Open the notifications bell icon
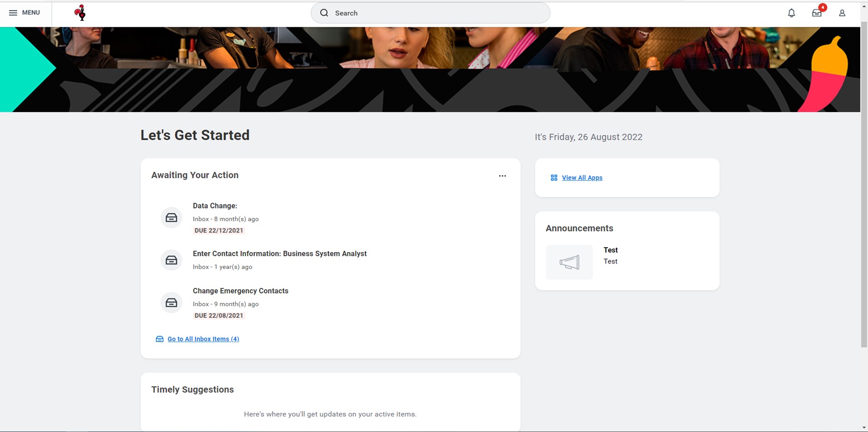 791,13
